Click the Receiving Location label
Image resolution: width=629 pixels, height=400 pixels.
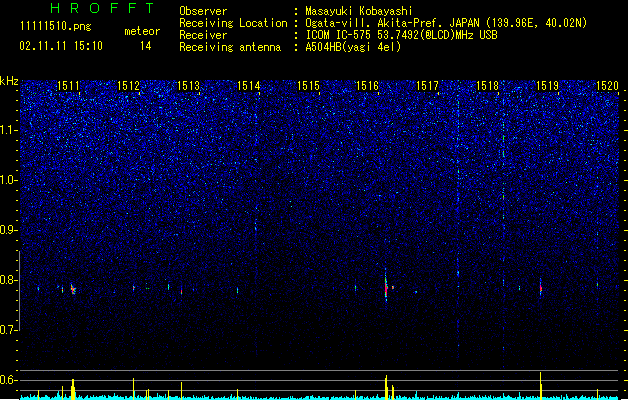pyautogui.click(x=233, y=23)
